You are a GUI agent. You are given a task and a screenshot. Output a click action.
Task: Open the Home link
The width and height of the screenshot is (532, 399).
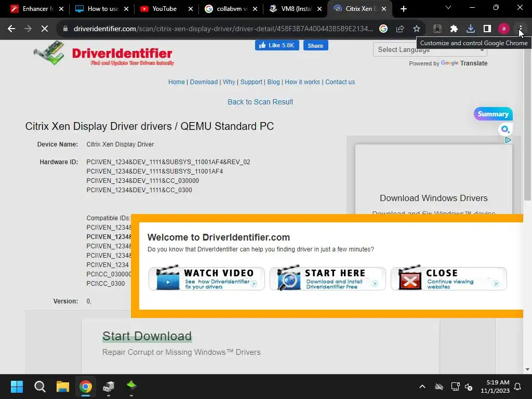coord(177,82)
